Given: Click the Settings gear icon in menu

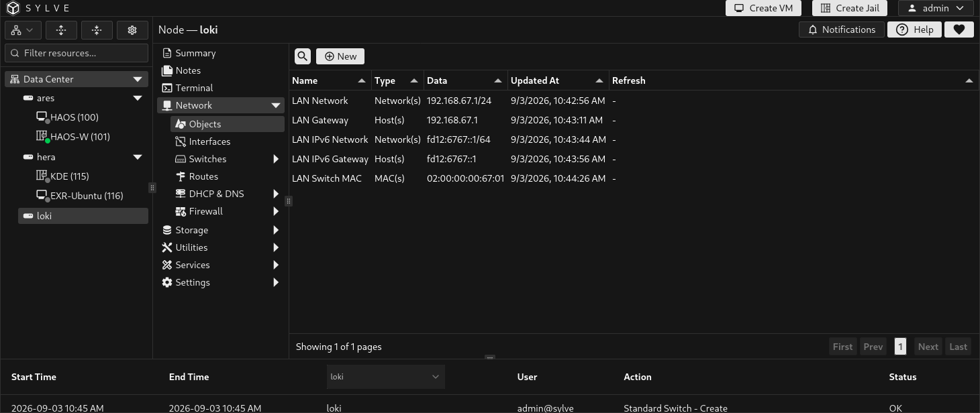Looking at the screenshot, I should 167,282.
